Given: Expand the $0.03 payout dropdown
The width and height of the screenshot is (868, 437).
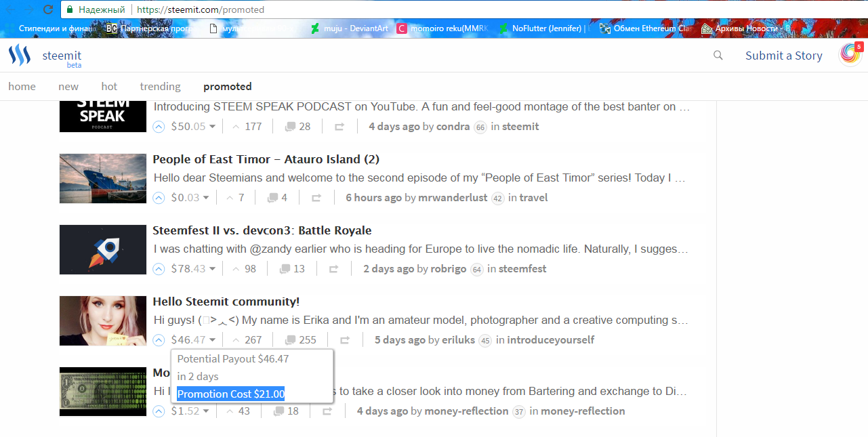Looking at the screenshot, I should tap(206, 198).
